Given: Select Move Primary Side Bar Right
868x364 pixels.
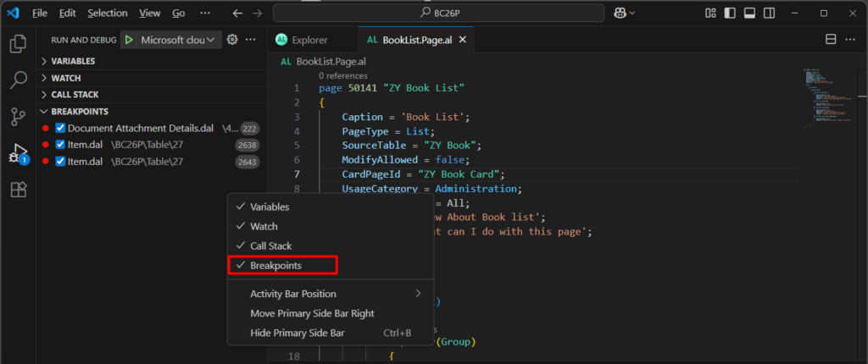Looking at the screenshot, I should (x=312, y=313).
